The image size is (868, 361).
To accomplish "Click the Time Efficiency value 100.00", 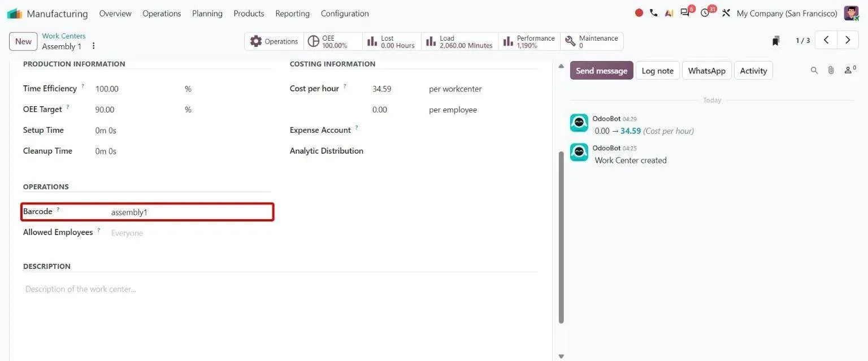I will (107, 89).
